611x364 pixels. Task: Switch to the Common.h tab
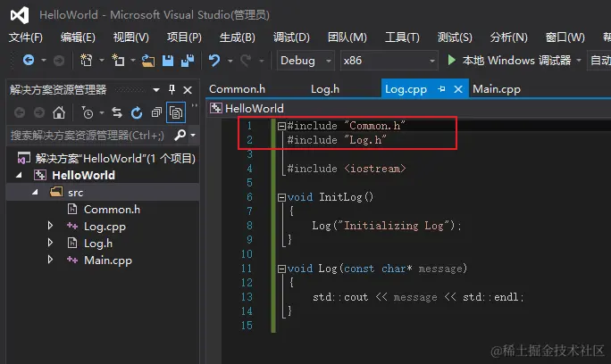click(x=237, y=89)
